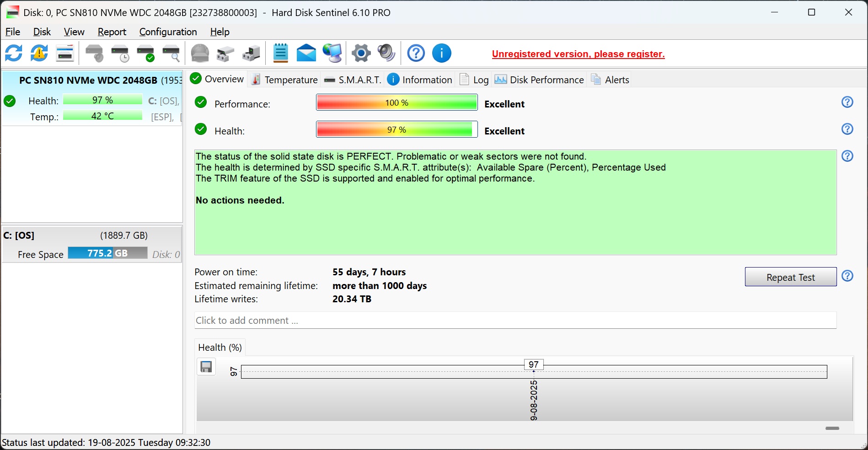Click the globe and monitor icon

click(332, 53)
